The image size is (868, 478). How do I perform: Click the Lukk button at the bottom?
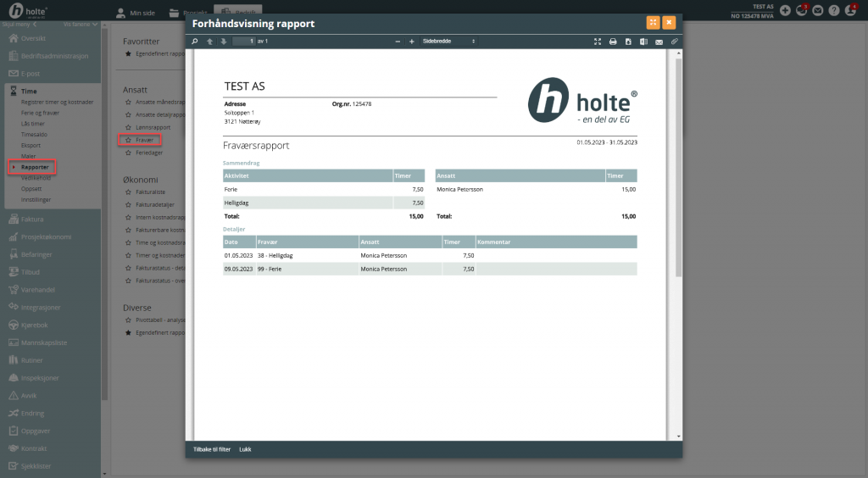coord(245,449)
